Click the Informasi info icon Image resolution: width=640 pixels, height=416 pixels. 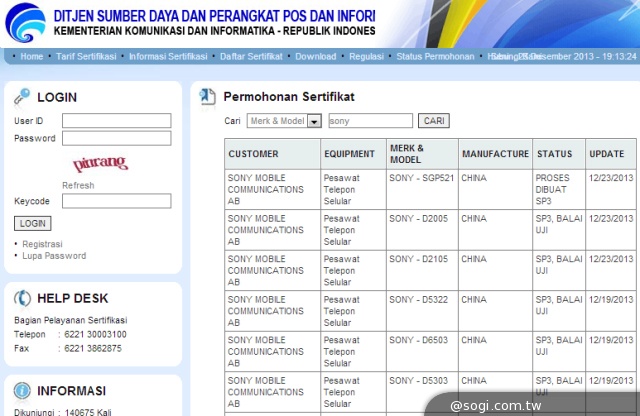[x=22, y=390]
